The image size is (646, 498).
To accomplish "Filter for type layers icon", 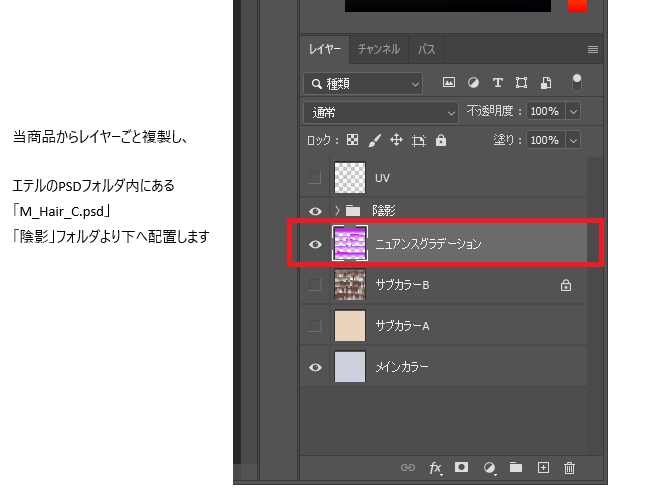I will pos(497,83).
